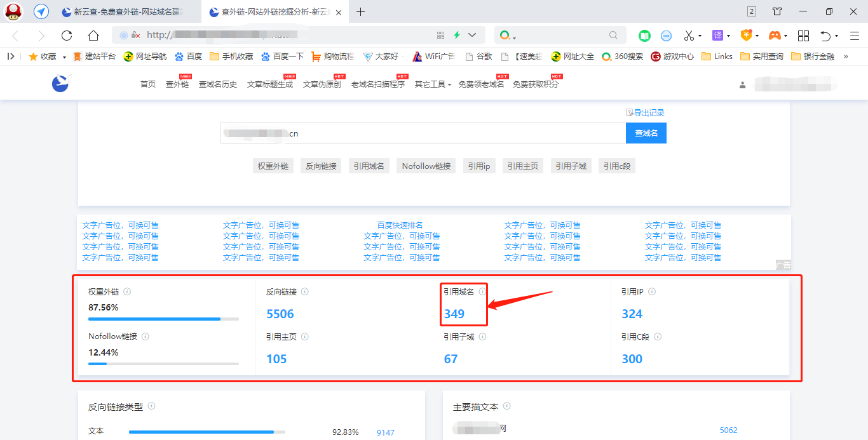868x440 pixels.
Task: Click the undo arrow in the toolbar
Action: 826,35
